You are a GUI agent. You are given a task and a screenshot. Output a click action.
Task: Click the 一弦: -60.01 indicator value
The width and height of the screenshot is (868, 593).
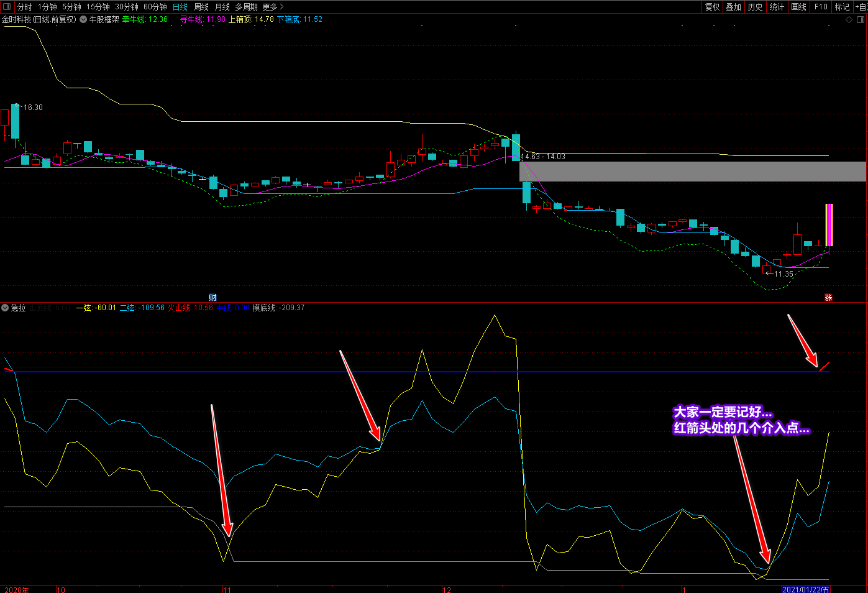[96, 308]
